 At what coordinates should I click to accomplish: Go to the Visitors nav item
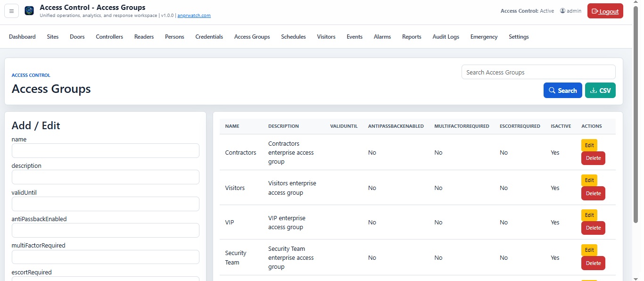326,37
